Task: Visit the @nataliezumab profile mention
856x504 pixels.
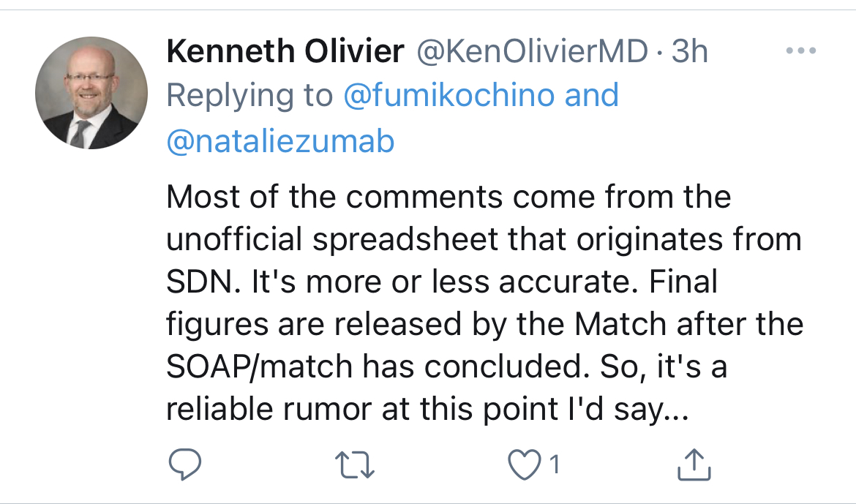Action: point(280,140)
